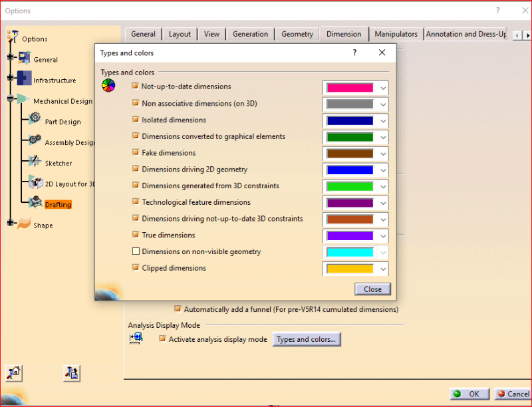Click the analysis display mode icon
Image resolution: width=532 pixels, height=407 pixels.
136,339
